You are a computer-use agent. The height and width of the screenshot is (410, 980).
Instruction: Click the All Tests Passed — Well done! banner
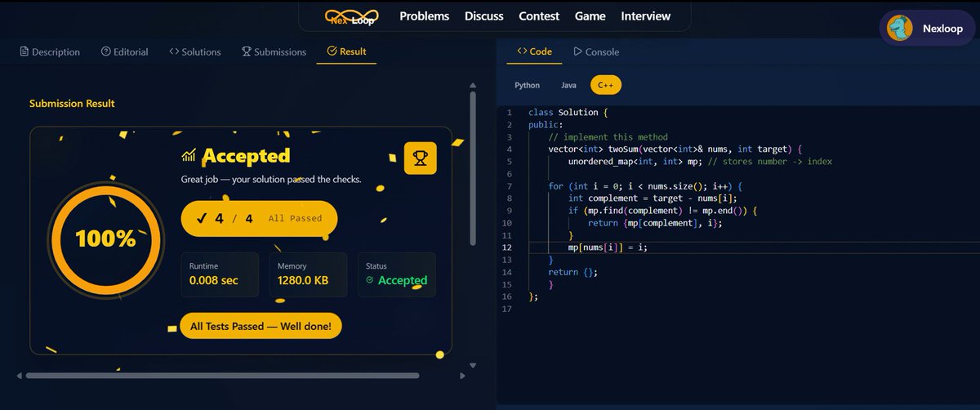[x=261, y=327]
